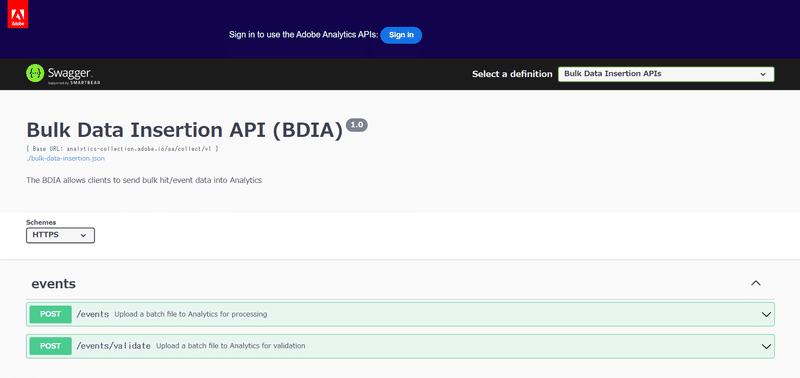The image size is (800, 378).
Task: Click the 1.0 version badge
Action: click(x=357, y=125)
